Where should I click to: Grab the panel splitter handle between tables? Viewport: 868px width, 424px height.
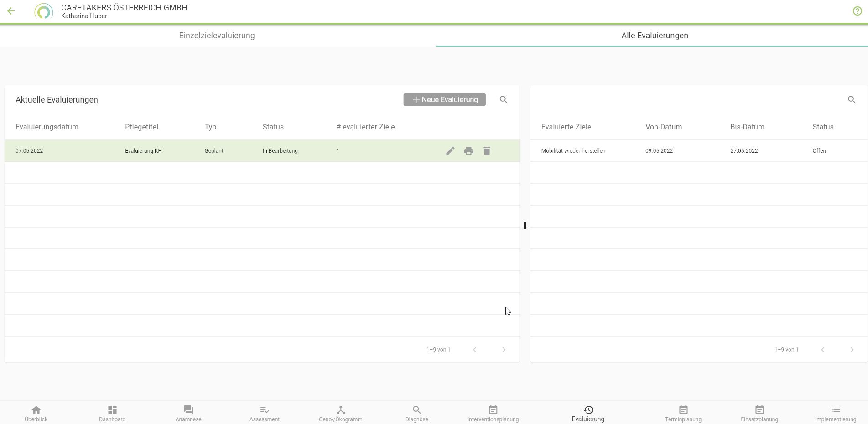pyautogui.click(x=525, y=226)
